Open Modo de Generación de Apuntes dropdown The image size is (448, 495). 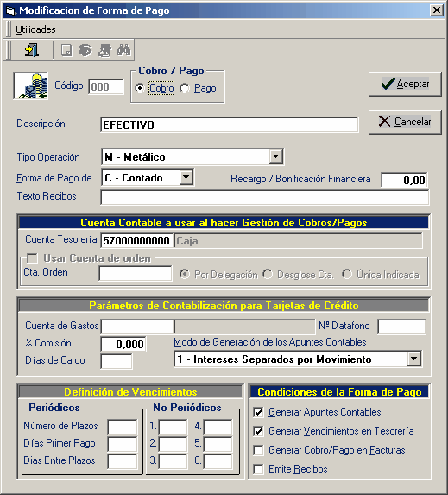[x=414, y=359]
